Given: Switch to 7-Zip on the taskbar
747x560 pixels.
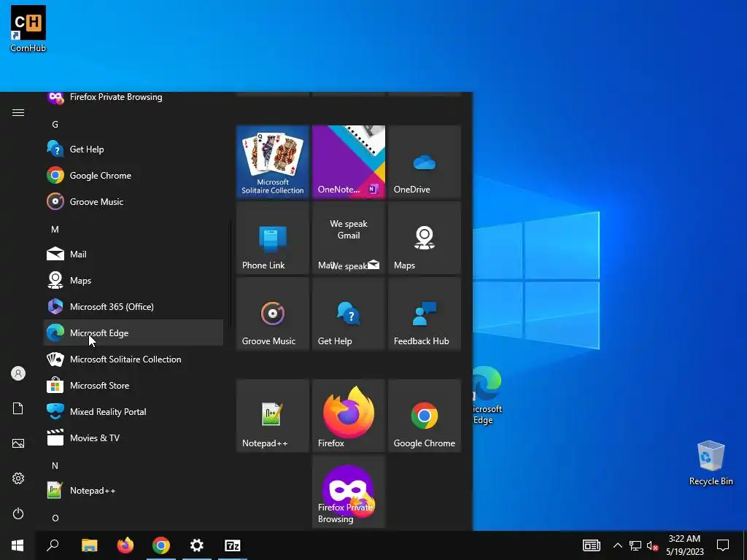Looking at the screenshot, I should [233, 545].
